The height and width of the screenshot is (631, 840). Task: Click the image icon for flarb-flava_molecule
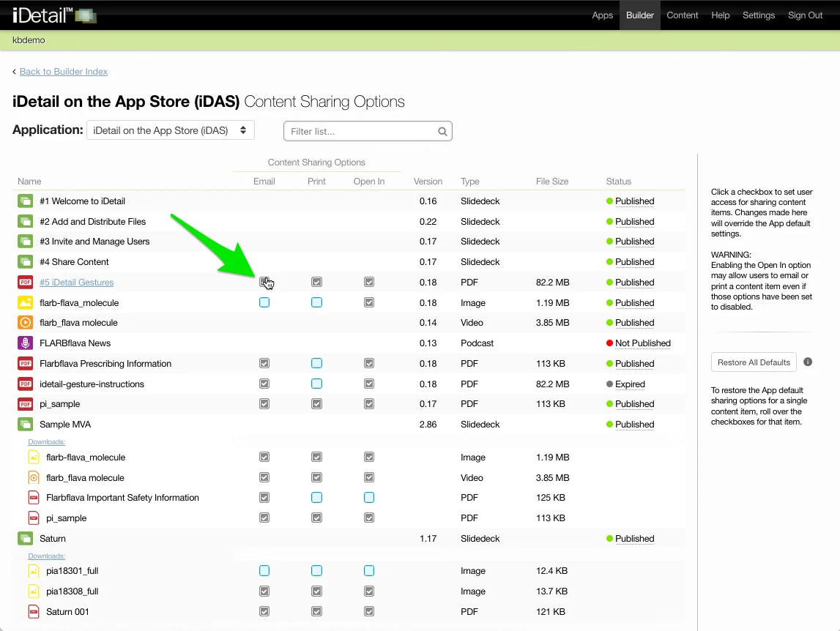click(x=26, y=303)
